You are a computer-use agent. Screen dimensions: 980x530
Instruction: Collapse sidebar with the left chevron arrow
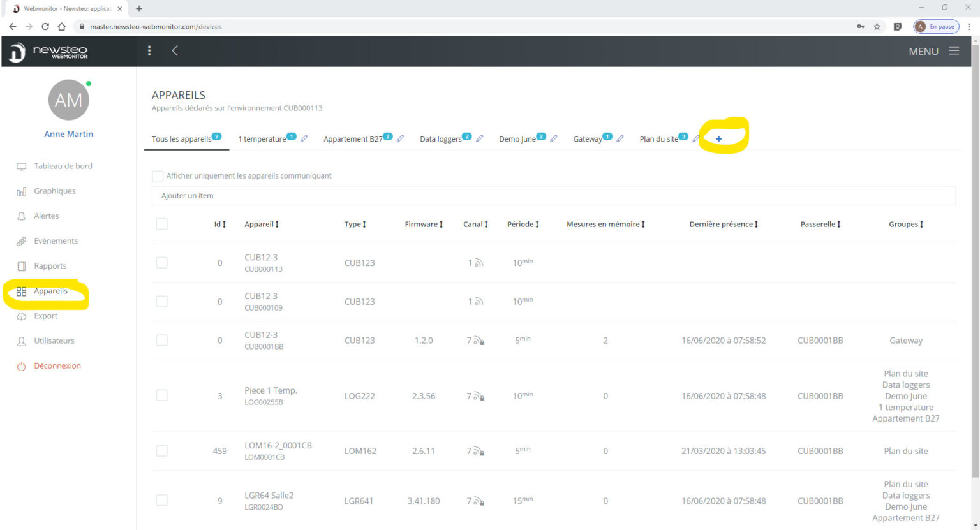pos(175,51)
